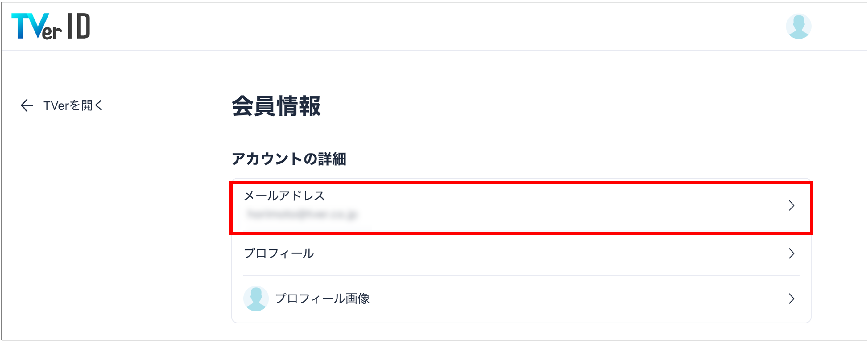Expand the プロフィール画像 row chevron

coord(791,299)
